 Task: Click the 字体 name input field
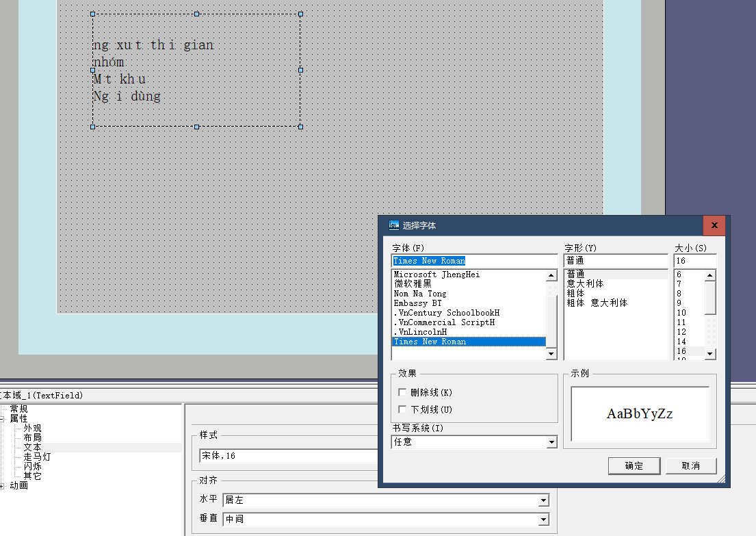click(x=474, y=261)
